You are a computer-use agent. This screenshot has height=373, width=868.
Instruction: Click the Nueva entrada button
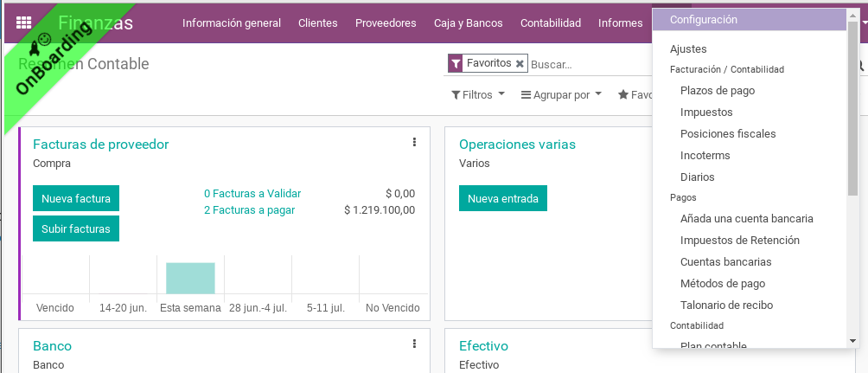(x=502, y=198)
